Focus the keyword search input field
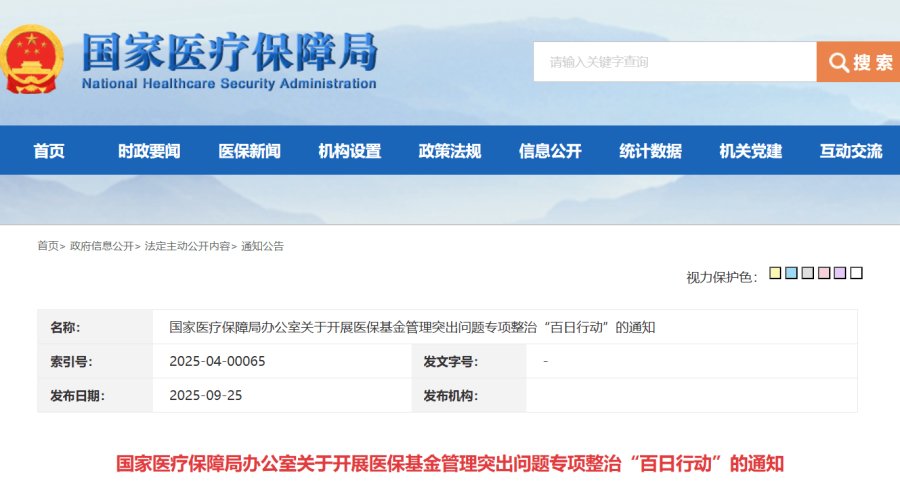This screenshot has width=900, height=492. 675,62
